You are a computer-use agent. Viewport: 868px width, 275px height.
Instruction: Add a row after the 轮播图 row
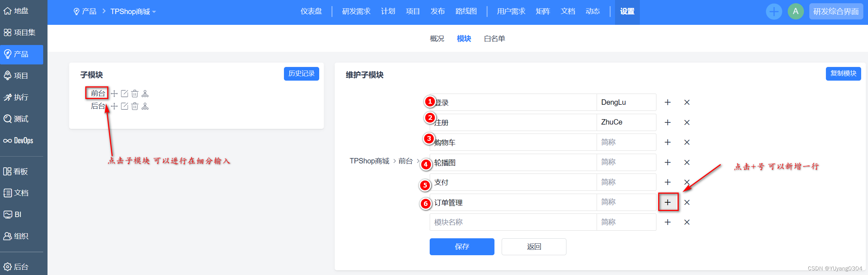[668, 162]
